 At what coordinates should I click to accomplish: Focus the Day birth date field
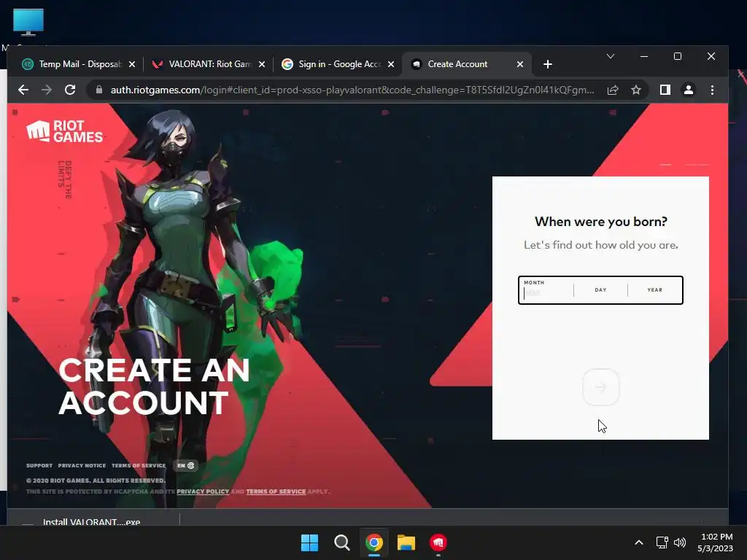(x=601, y=290)
